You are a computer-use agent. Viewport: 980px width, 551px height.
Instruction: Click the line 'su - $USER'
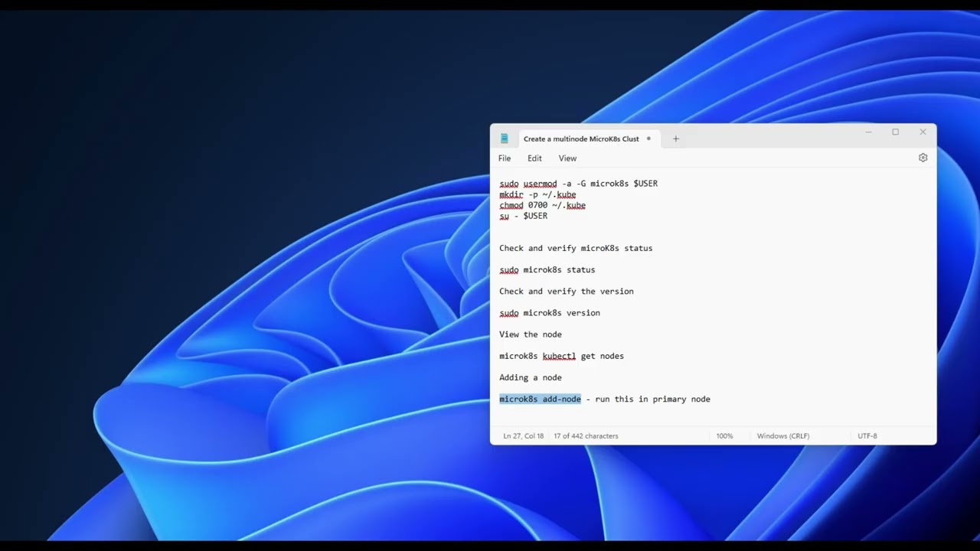(523, 216)
